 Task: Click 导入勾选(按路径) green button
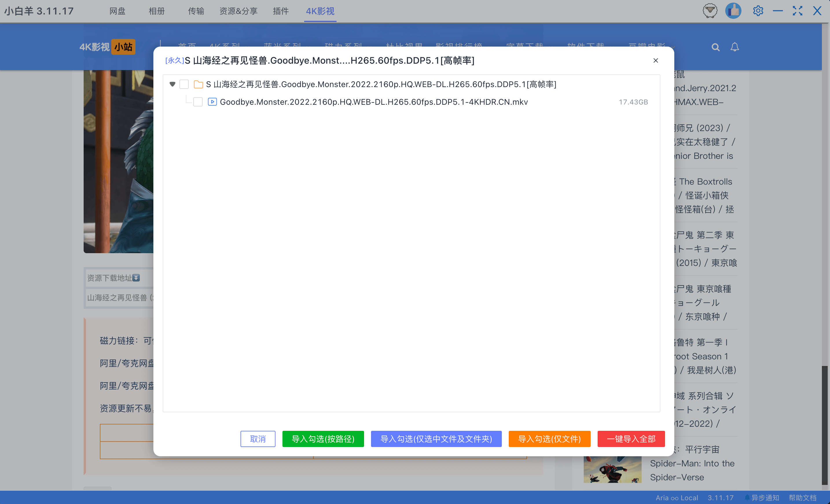323,439
